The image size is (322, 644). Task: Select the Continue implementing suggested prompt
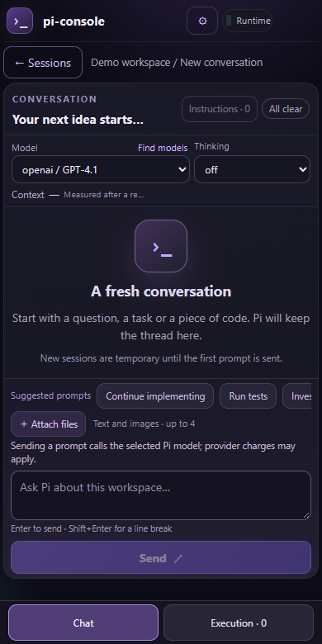[x=155, y=396]
